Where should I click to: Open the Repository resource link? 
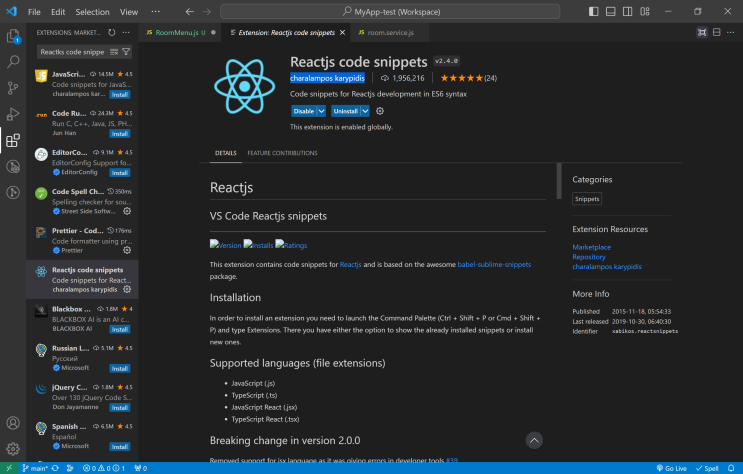tap(589, 257)
